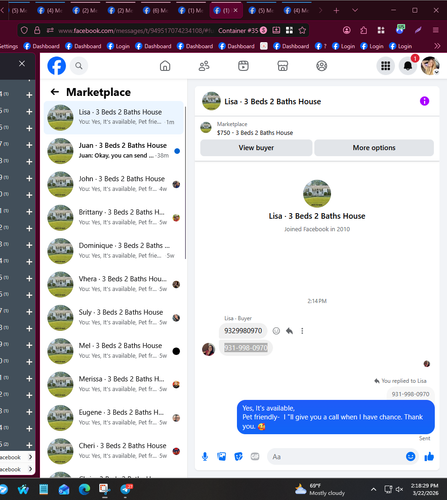
Task: Open emoji picker in message box
Action: pos(411,457)
